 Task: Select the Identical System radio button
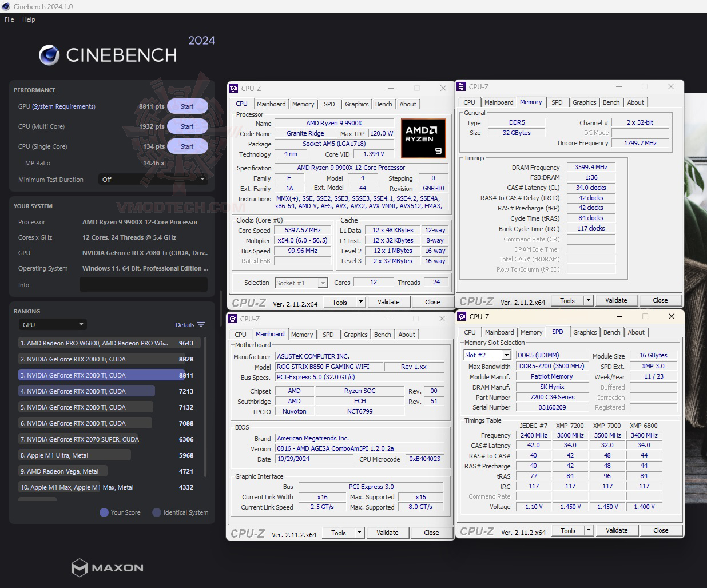tap(156, 512)
